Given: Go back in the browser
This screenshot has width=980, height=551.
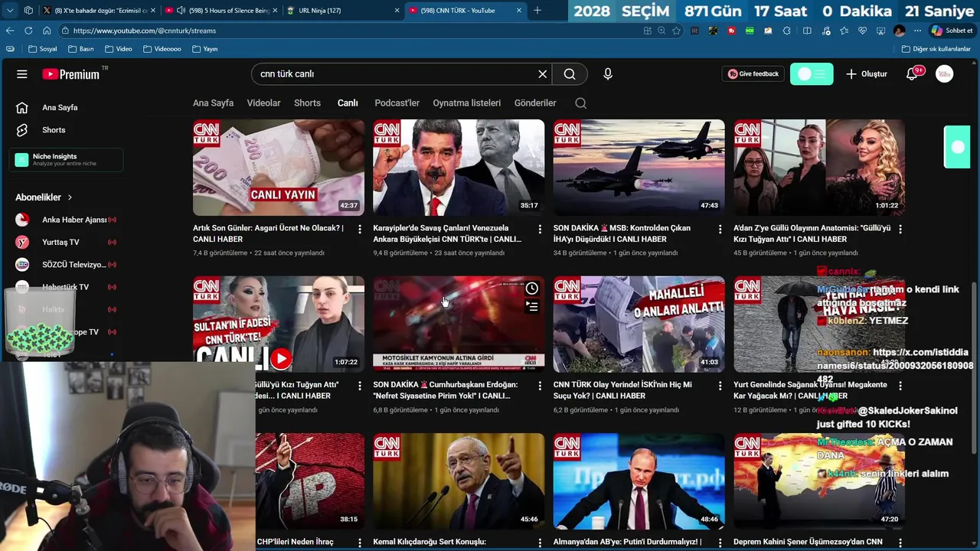Looking at the screenshot, I should 10,31.
